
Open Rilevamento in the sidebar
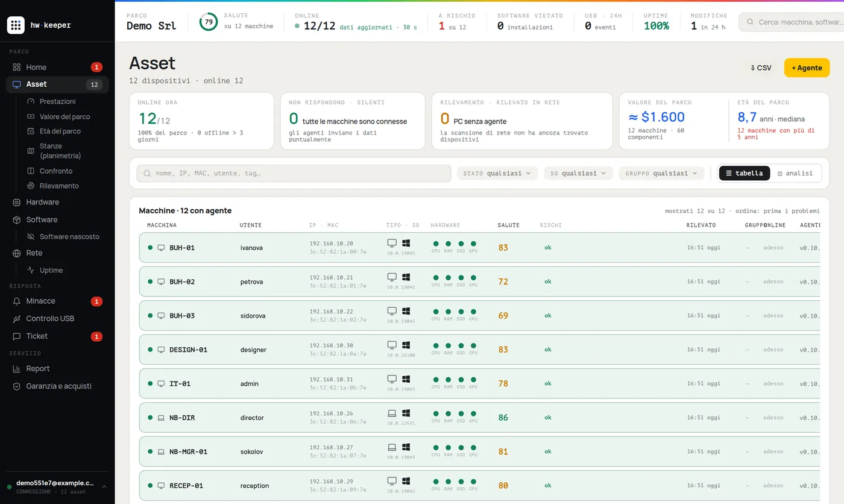coord(59,186)
